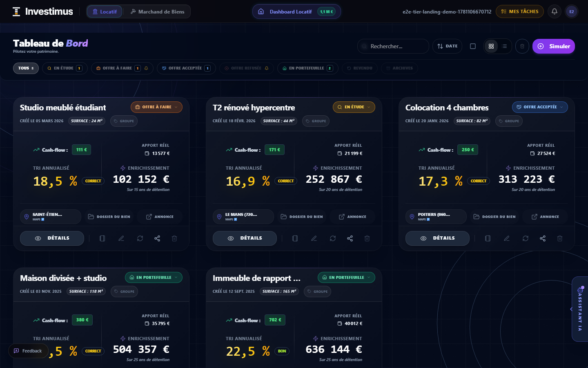Open the Dashboard Locatif selector
This screenshot has height=368, width=588.
(x=296, y=11)
